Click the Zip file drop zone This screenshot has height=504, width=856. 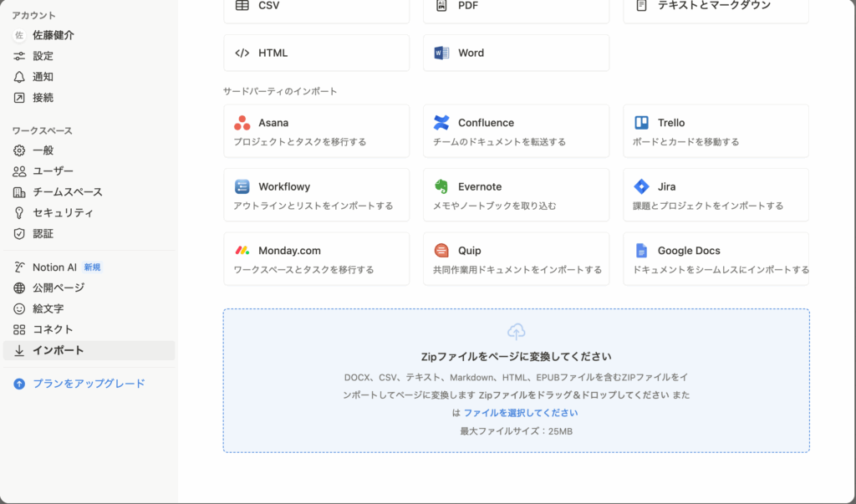(516, 380)
